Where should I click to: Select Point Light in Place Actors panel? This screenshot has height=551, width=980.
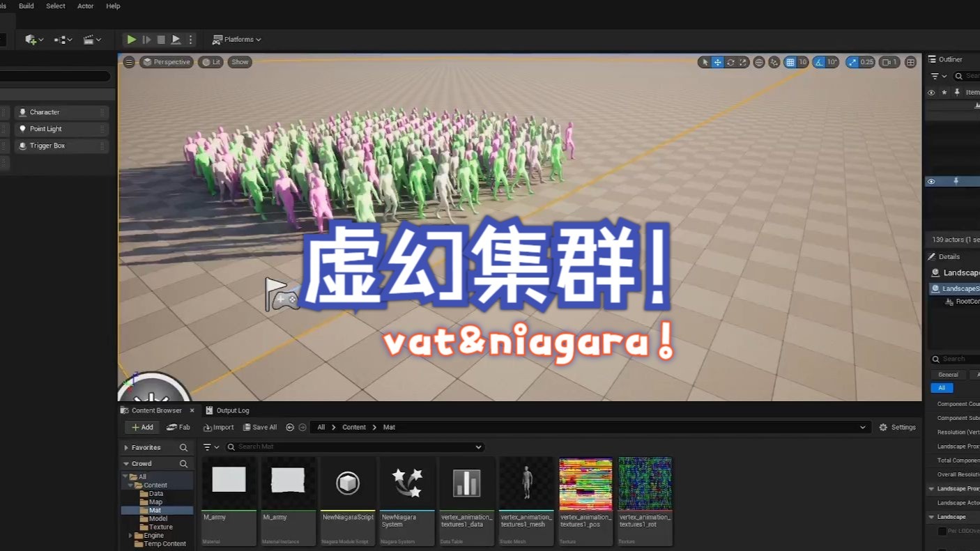coord(61,129)
